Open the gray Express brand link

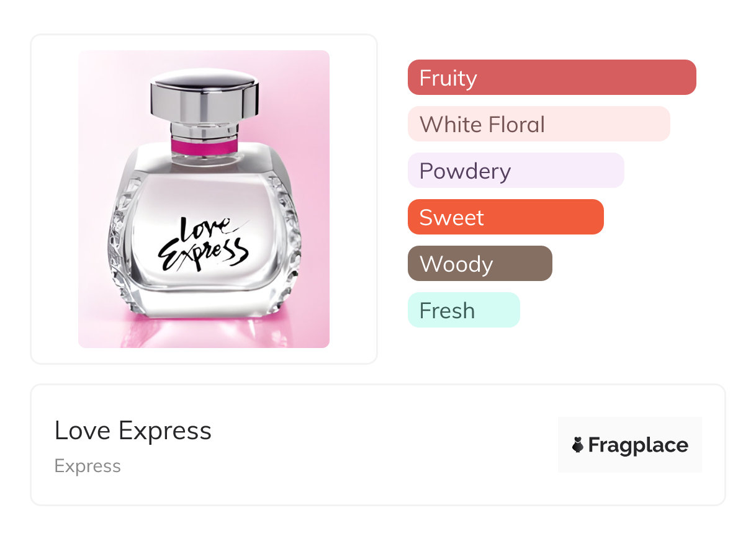coord(88,466)
